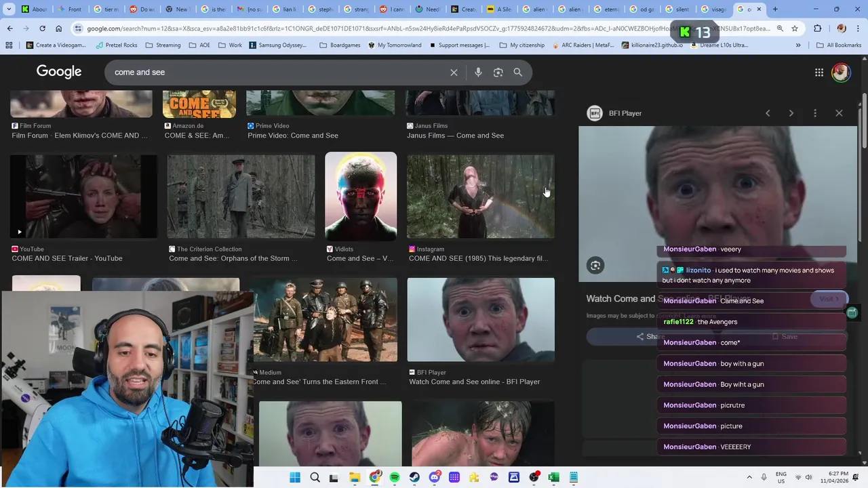The height and width of the screenshot is (488, 868).
Task: Click "Prime Video: Come and See" caption
Action: (x=293, y=136)
